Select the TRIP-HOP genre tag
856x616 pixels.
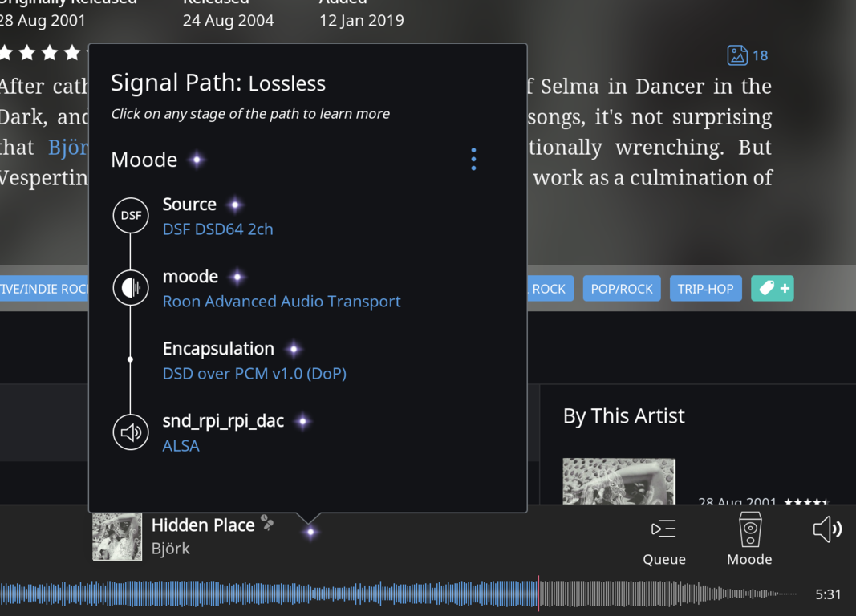click(x=705, y=288)
